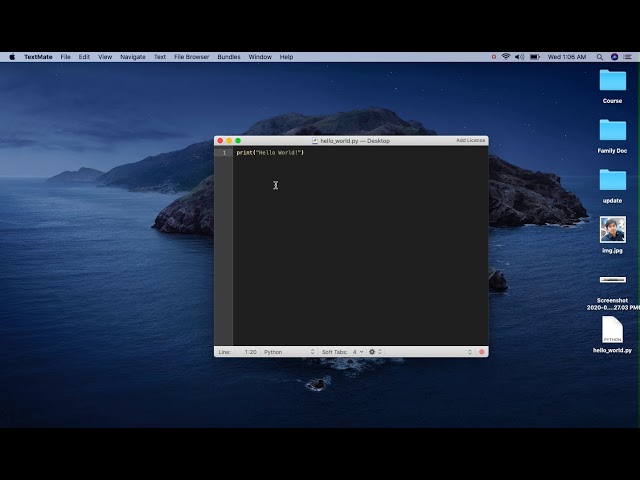
Task: Open the Bundles menu
Action: tap(229, 57)
